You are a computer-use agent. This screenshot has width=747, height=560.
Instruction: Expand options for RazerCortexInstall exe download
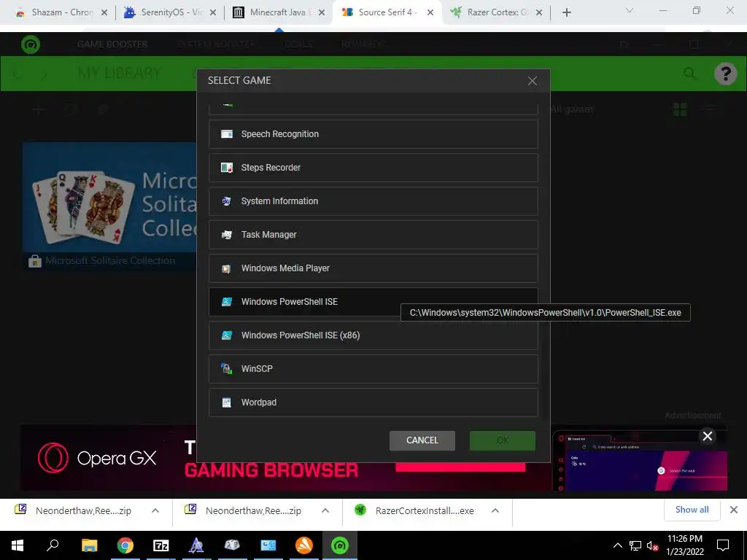pyautogui.click(x=495, y=510)
